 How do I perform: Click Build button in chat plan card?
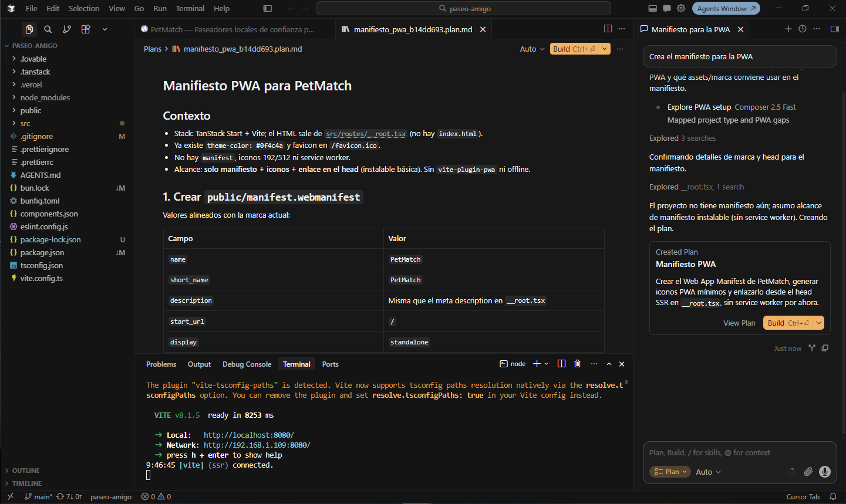point(788,323)
